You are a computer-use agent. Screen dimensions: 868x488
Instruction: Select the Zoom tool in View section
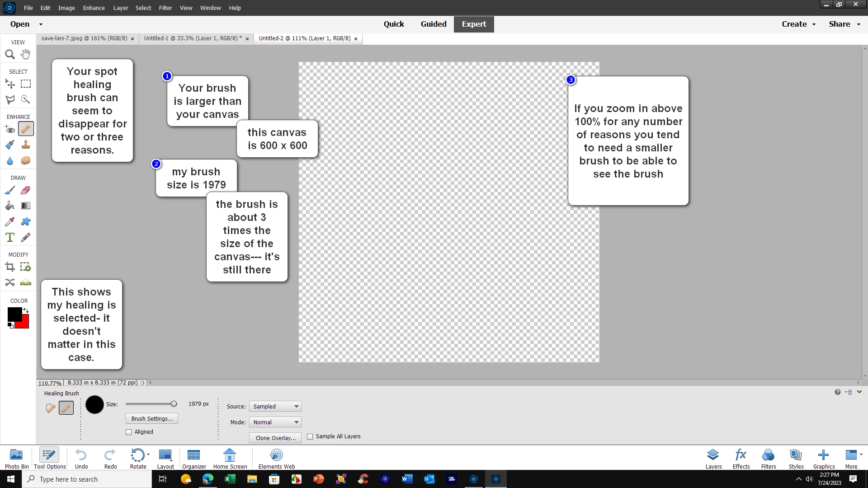pos(10,55)
